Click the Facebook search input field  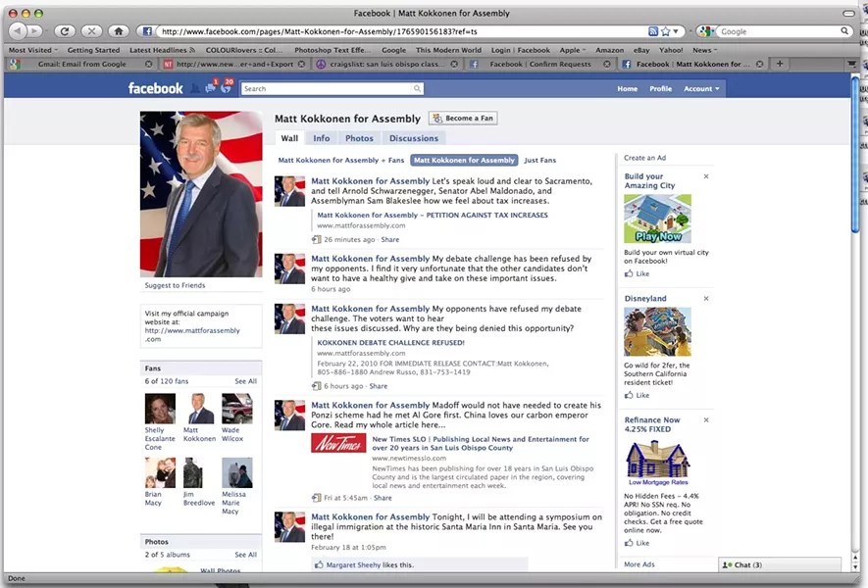click(327, 88)
